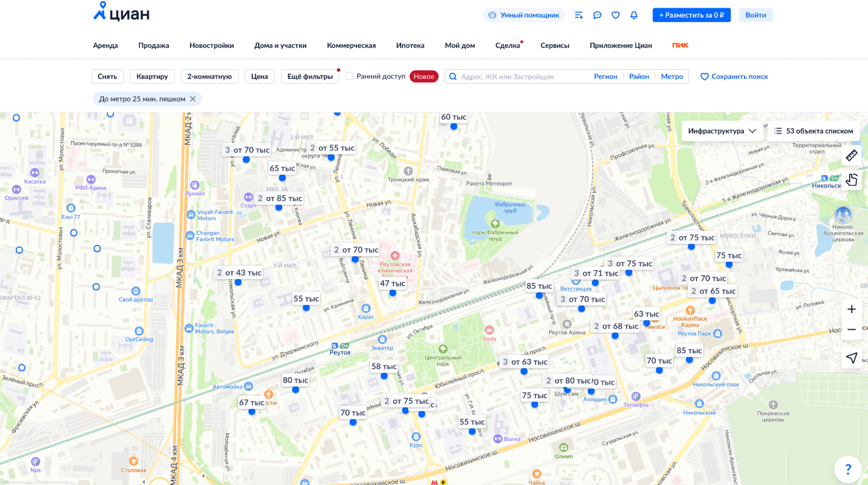This screenshot has width=868, height=485.
Task: Select the ruler measure tool on map
Action: (x=851, y=155)
